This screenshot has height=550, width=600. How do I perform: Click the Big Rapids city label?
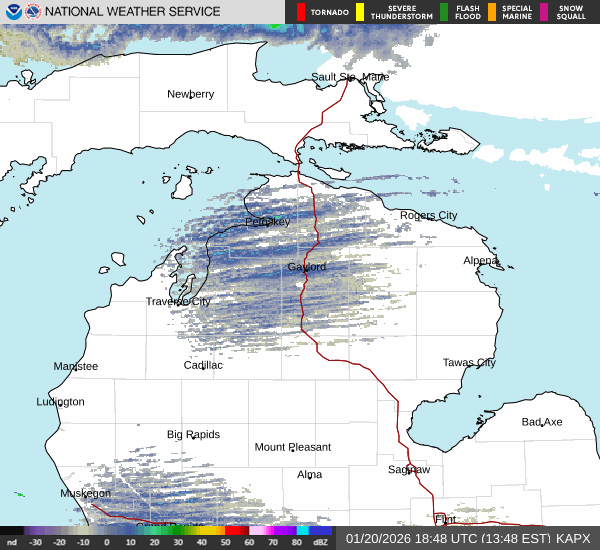193,434
